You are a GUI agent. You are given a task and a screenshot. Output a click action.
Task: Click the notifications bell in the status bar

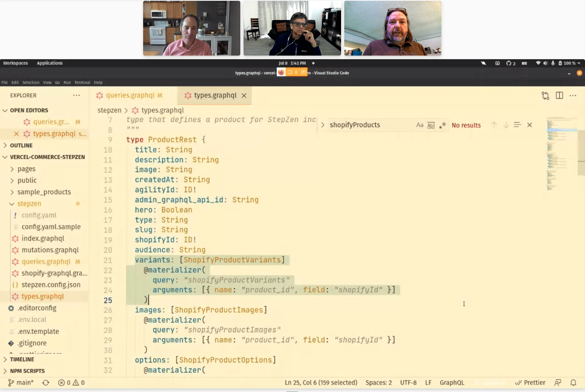click(574, 382)
